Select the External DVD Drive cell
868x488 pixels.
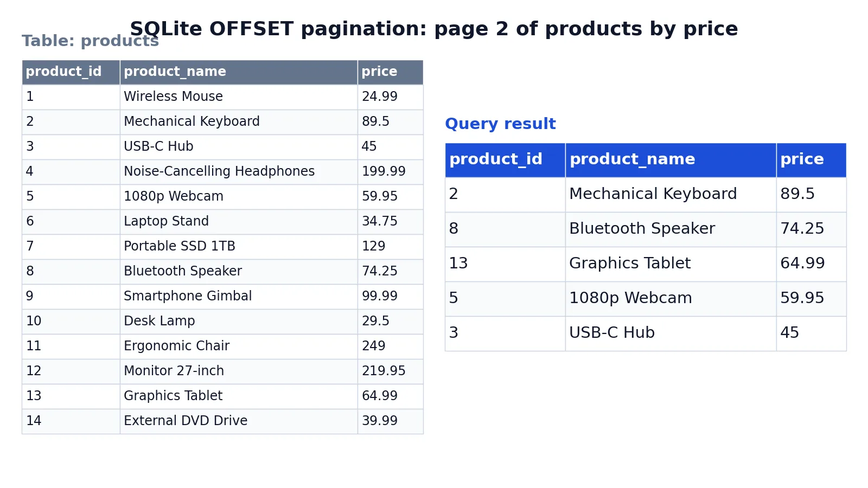[x=239, y=421]
